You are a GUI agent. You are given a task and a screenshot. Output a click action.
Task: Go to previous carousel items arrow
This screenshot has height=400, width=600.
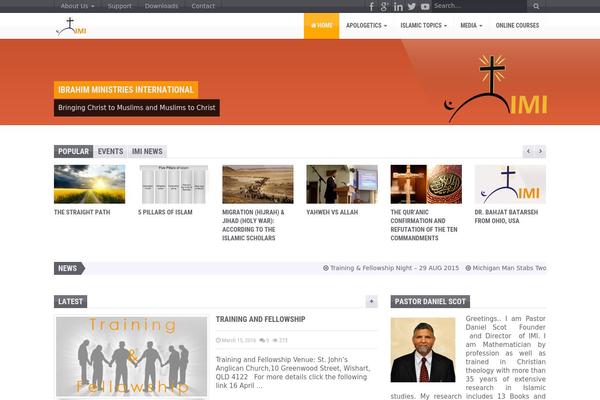click(x=528, y=151)
